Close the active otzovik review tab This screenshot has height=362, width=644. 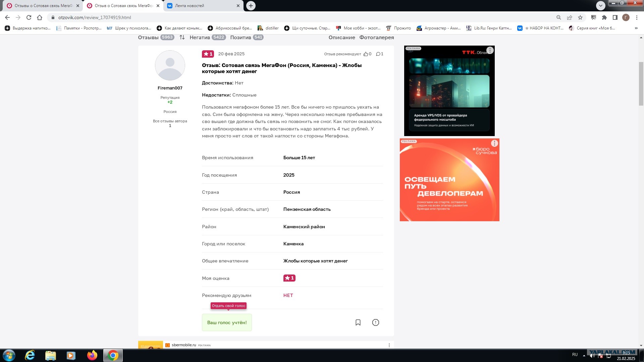[x=158, y=6]
